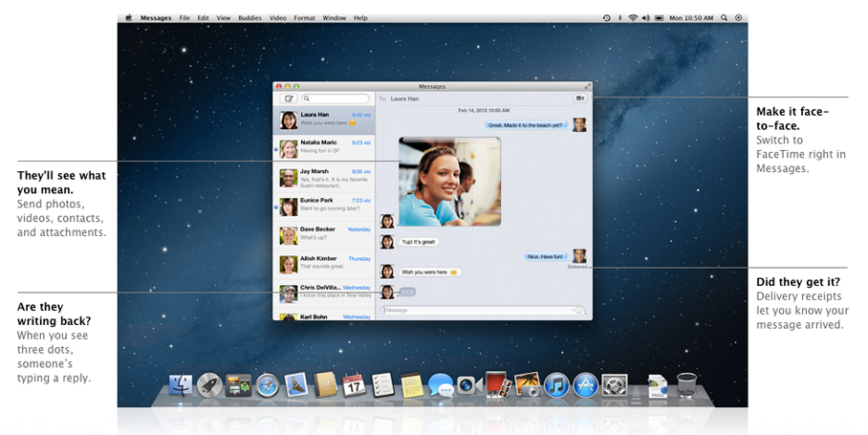Open the Buddies menu
The height and width of the screenshot is (435, 868).
[250, 18]
